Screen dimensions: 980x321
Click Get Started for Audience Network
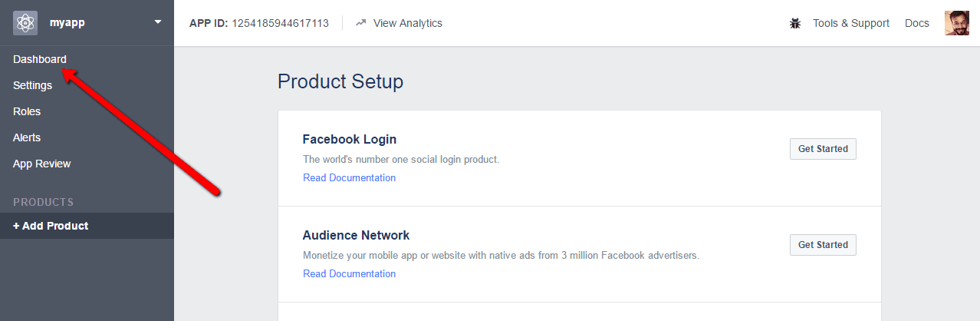[x=823, y=245]
